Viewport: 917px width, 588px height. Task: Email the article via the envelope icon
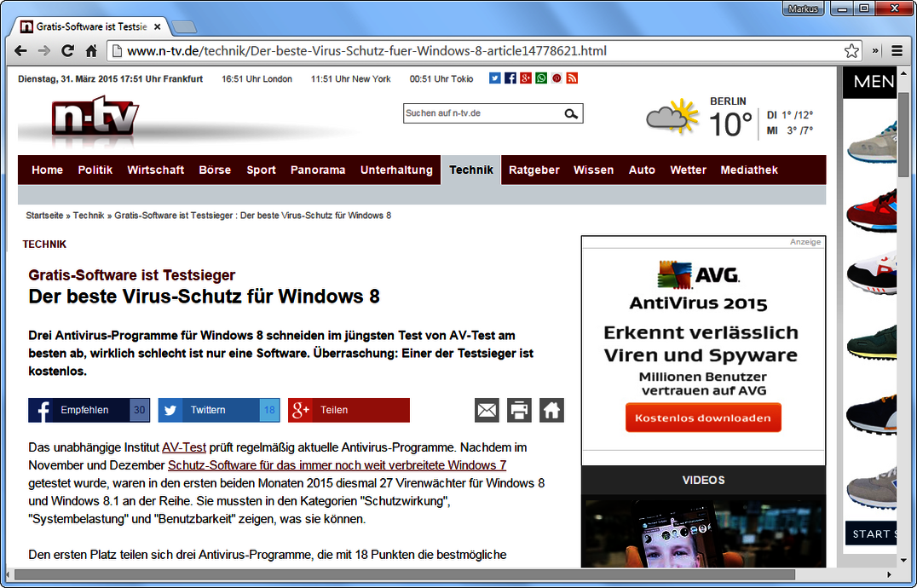pyautogui.click(x=487, y=410)
